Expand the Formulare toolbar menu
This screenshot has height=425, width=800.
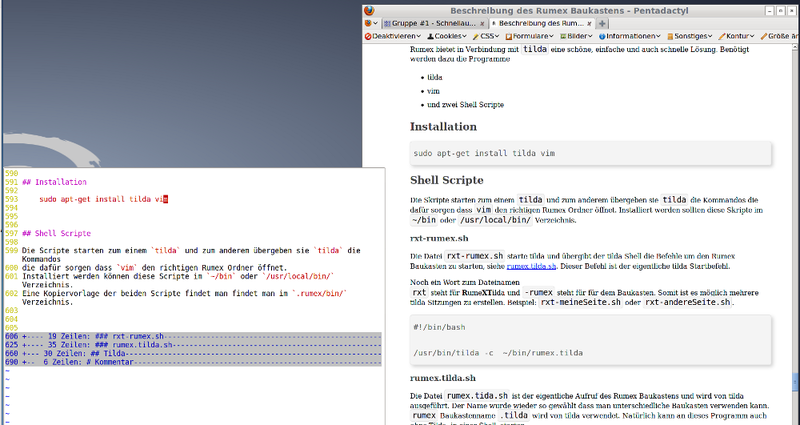coord(529,36)
